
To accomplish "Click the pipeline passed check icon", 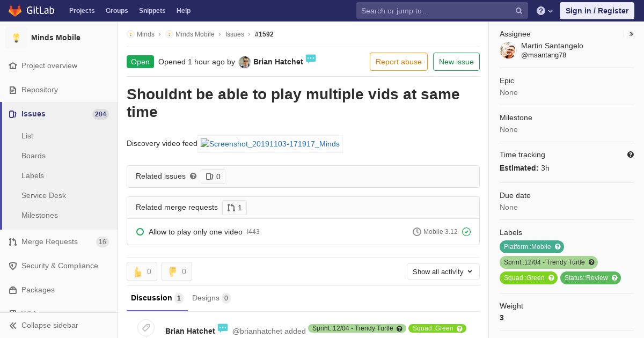I will coord(466,232).
